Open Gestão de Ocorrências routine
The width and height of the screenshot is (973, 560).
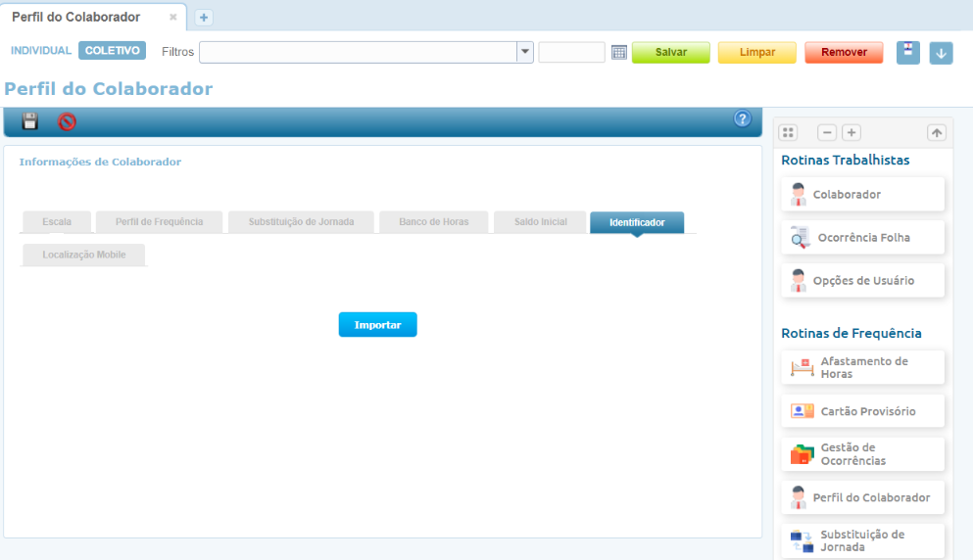coord(862,454)
